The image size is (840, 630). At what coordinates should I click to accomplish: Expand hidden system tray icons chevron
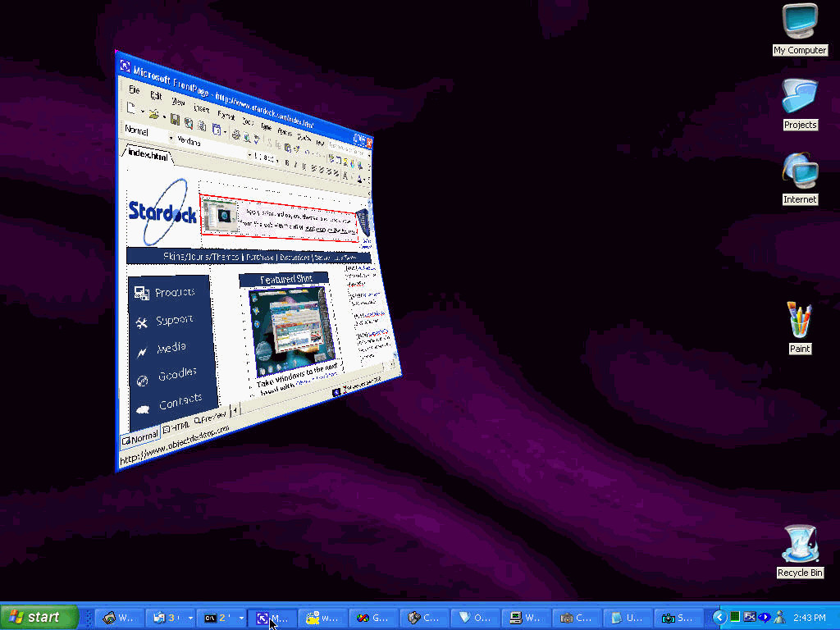[x=719, y=617]
